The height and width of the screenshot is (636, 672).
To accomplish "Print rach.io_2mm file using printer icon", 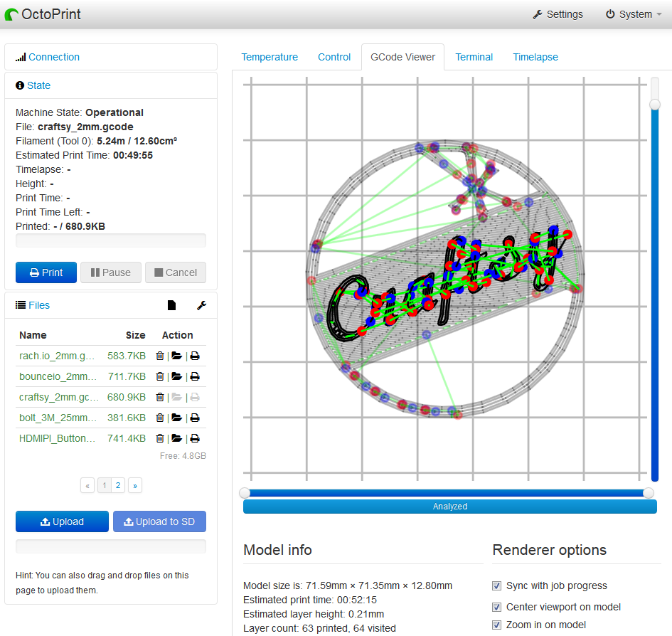I will [195, 356].
